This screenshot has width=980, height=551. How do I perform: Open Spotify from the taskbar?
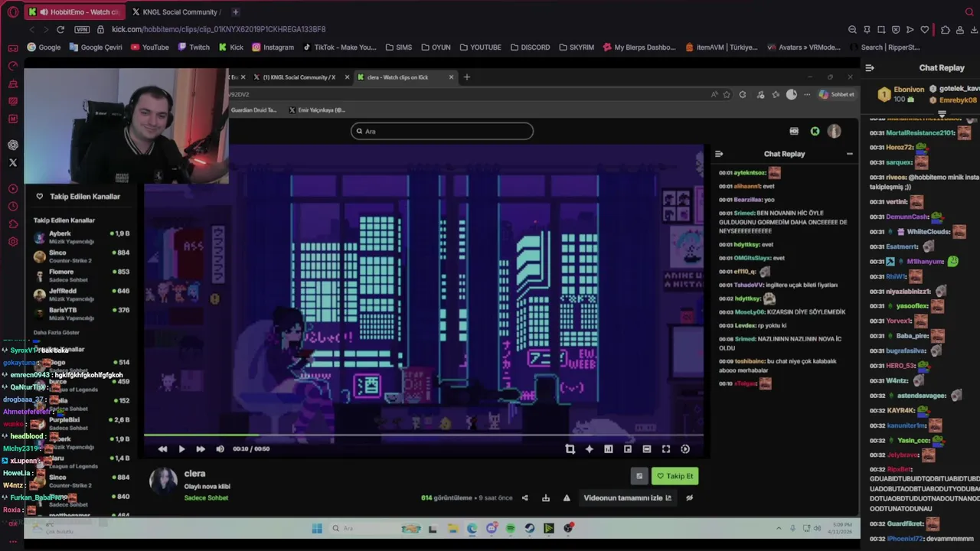point(511,528)
